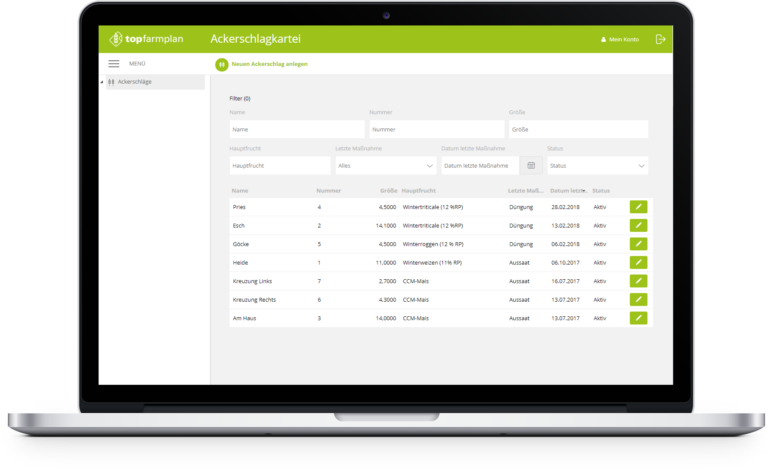Screen dimensions: 768x468
Task: Click the 28.02.2018 date cell
Action: 565,207
